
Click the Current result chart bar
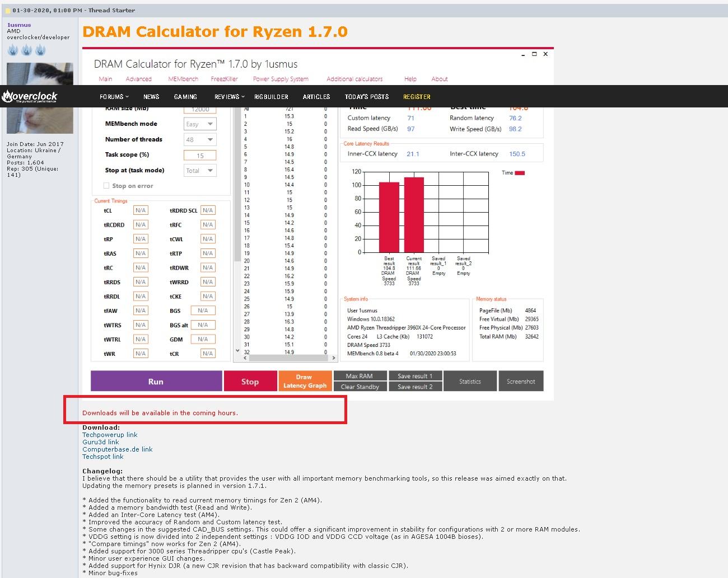414,215
